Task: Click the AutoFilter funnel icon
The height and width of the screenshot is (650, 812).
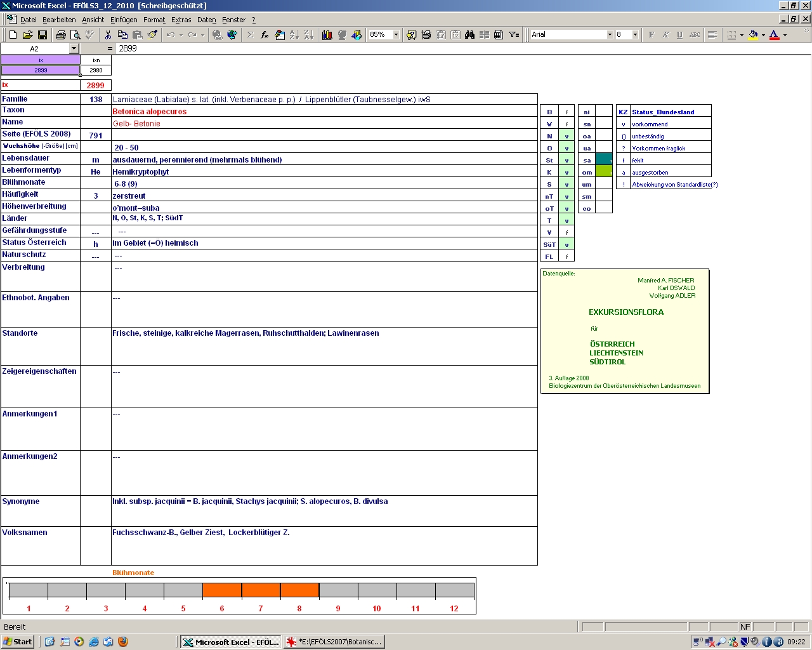Action: 514,35
